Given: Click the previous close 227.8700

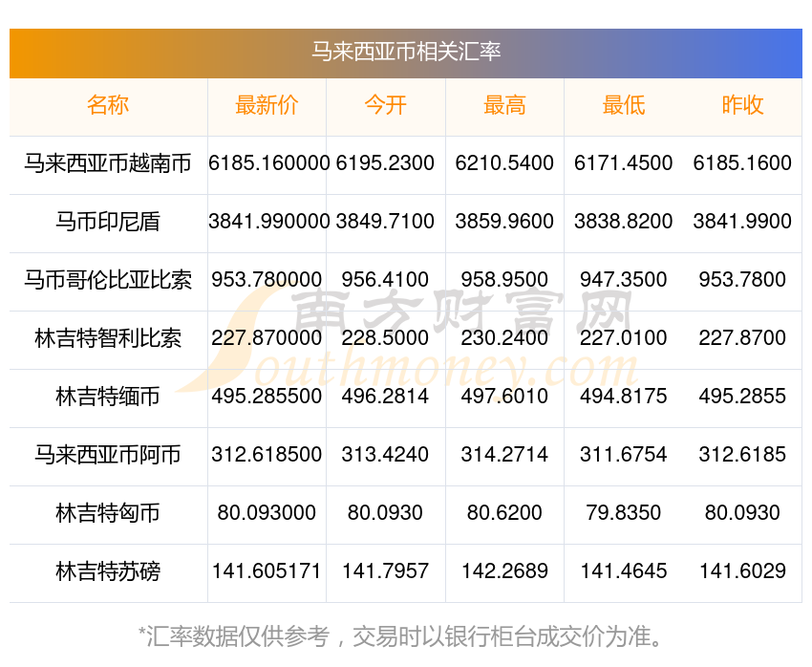Looking at the screenshot, I should (742, 338).
